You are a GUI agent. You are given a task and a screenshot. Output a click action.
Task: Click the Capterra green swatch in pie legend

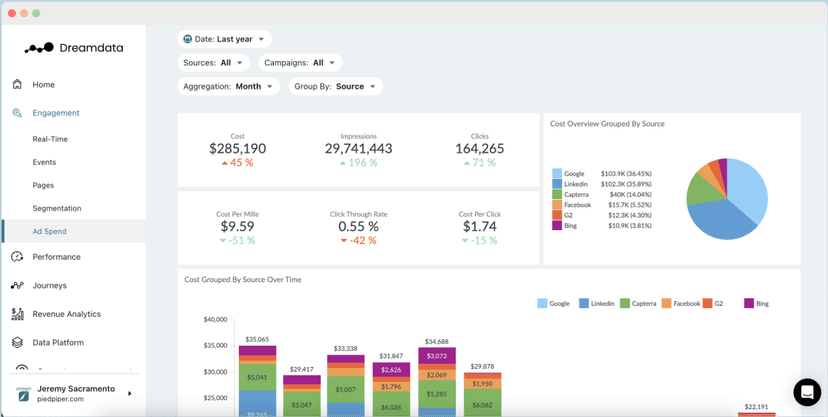(557, 195)
